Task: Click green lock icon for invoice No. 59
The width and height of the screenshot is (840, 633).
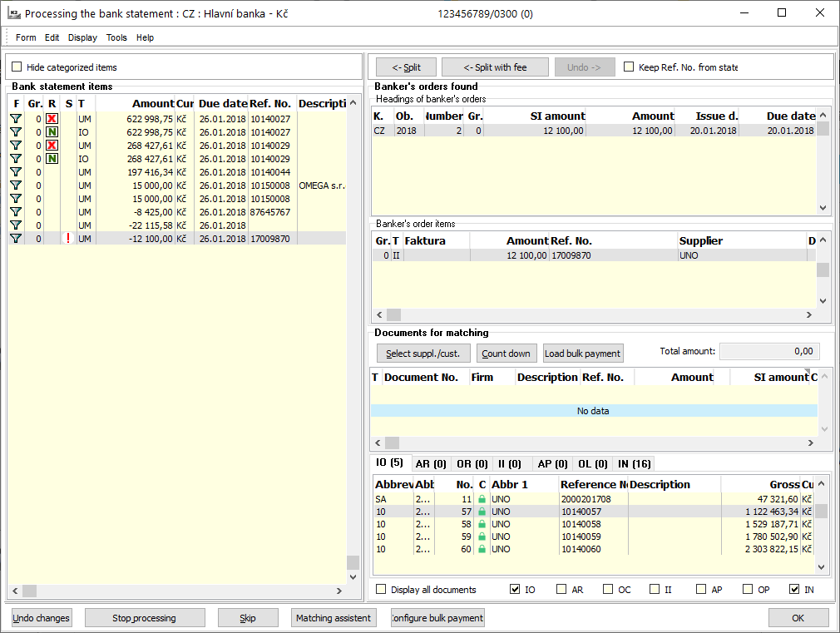Action: click(x=482, y=537)
